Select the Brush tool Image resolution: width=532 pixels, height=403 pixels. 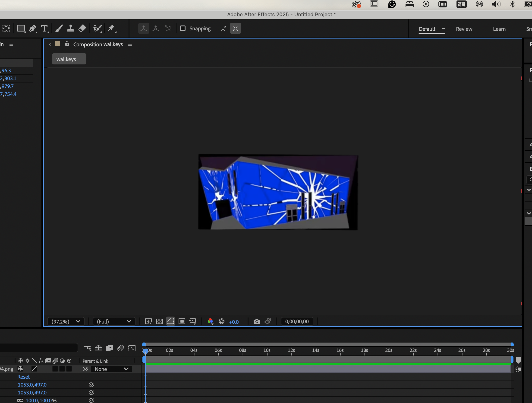point(59,29)
